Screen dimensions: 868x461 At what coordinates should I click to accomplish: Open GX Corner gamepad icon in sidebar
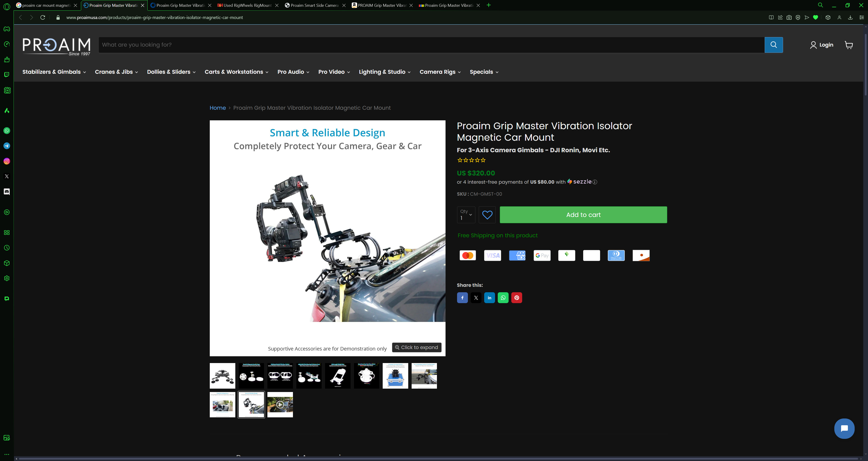[x=7, y=29]
